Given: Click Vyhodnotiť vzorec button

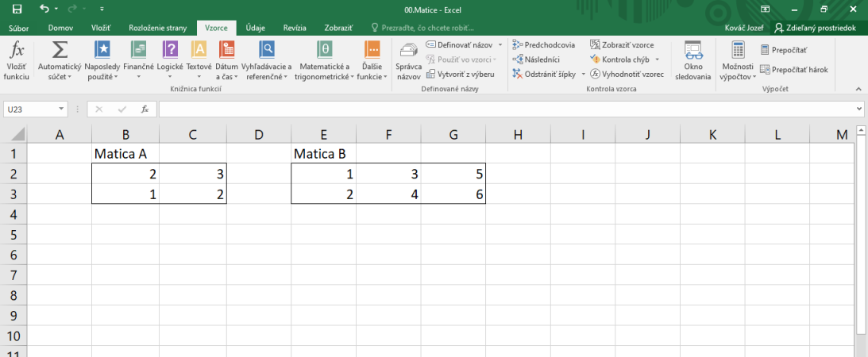Looking at the screenshot, I should coord(627,74).
